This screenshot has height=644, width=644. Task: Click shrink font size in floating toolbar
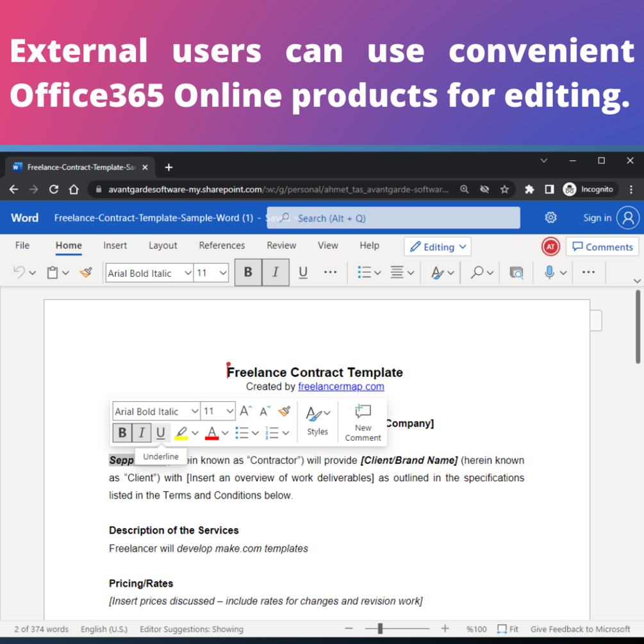pos(265,411)
